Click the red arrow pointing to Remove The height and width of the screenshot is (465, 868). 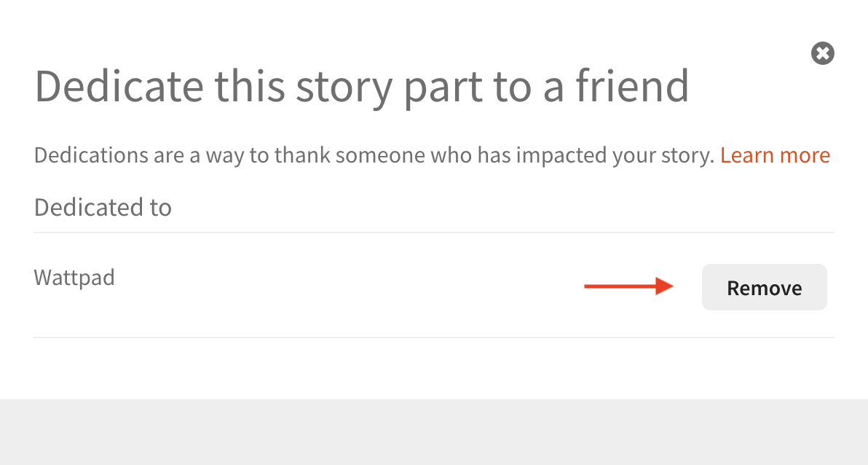[629, 286]
